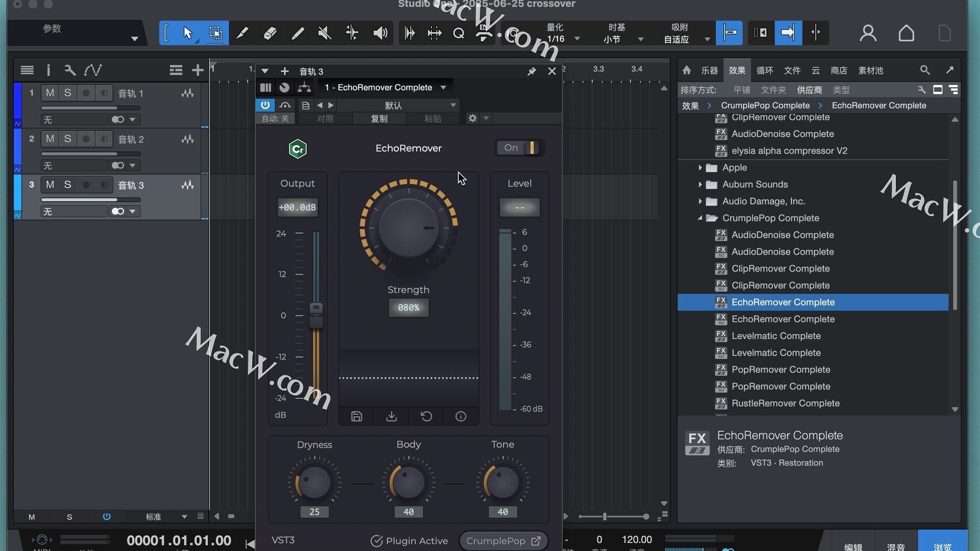The height and width of the screenshot is (551, 980).
Task: Search the browser with magnifier icon
Action: click(925, 70)
